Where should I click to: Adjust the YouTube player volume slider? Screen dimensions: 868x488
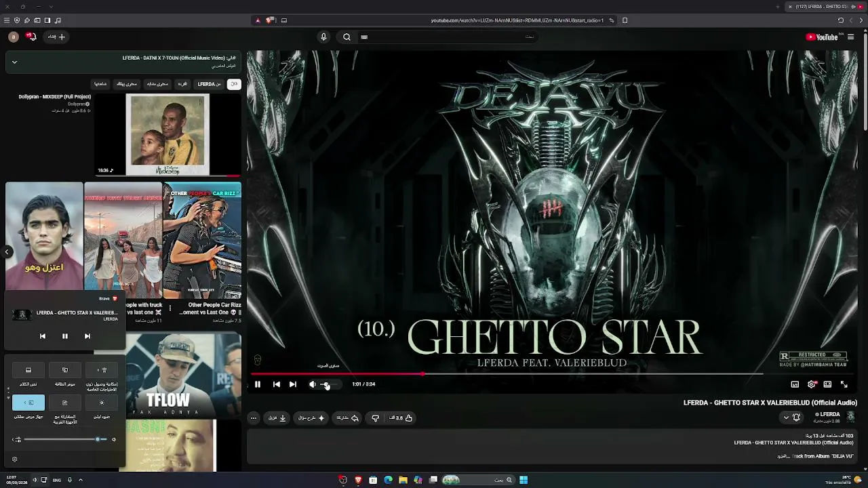329,384
